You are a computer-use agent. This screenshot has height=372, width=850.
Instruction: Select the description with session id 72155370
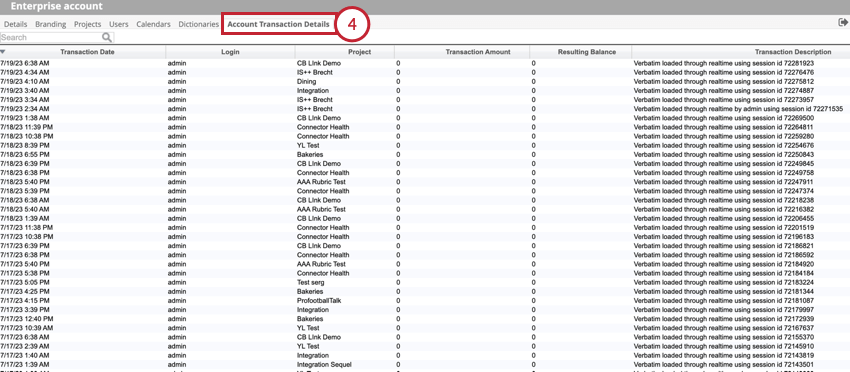tap(724, 337)
